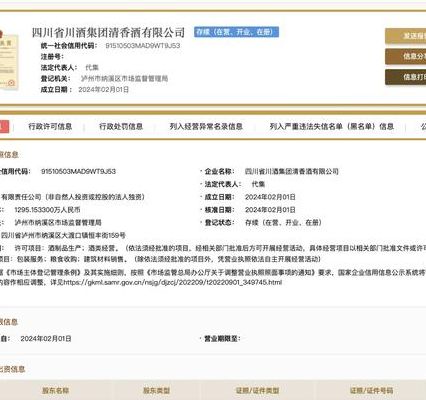Click the 股东类型 column header
The width and height of the screenshot is (426, 400).
156,390
